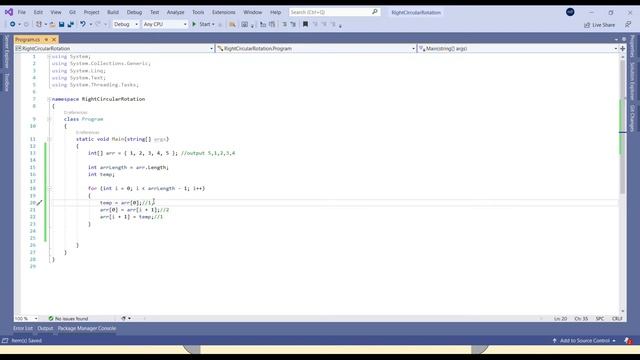Image resolution: width=640 pixels, height=360 pixels.
Task: Open the Solution Explorer side tab
Action: 632,81
